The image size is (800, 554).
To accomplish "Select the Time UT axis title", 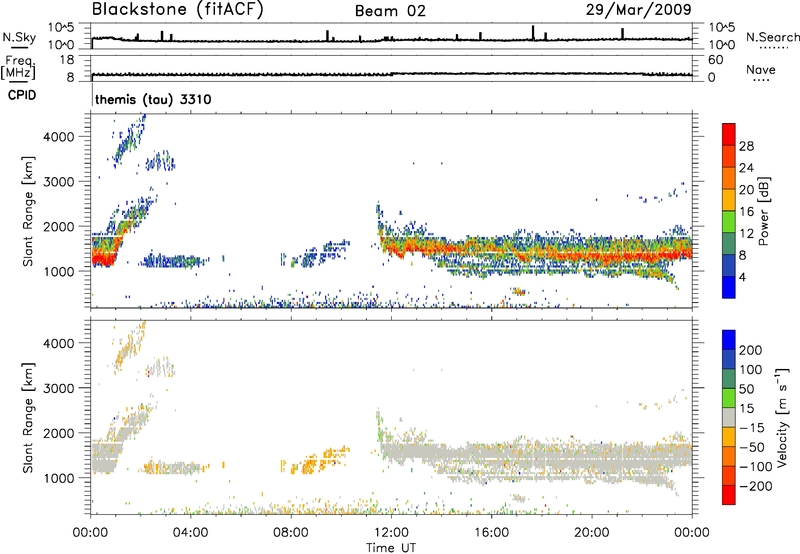I will [391, 548].
